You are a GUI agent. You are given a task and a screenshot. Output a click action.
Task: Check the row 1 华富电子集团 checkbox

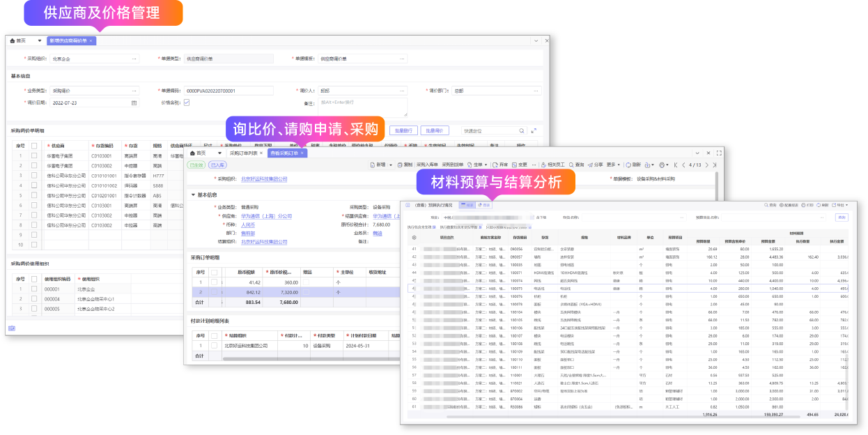click(34, 156)
